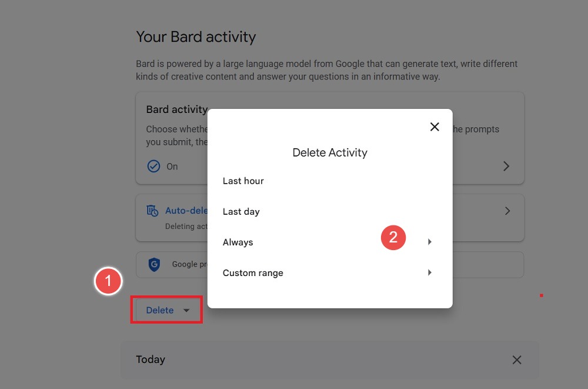Expand the Custom range submenu arrow
This screenshot has width=588, height=389.
tap(429, 272)
